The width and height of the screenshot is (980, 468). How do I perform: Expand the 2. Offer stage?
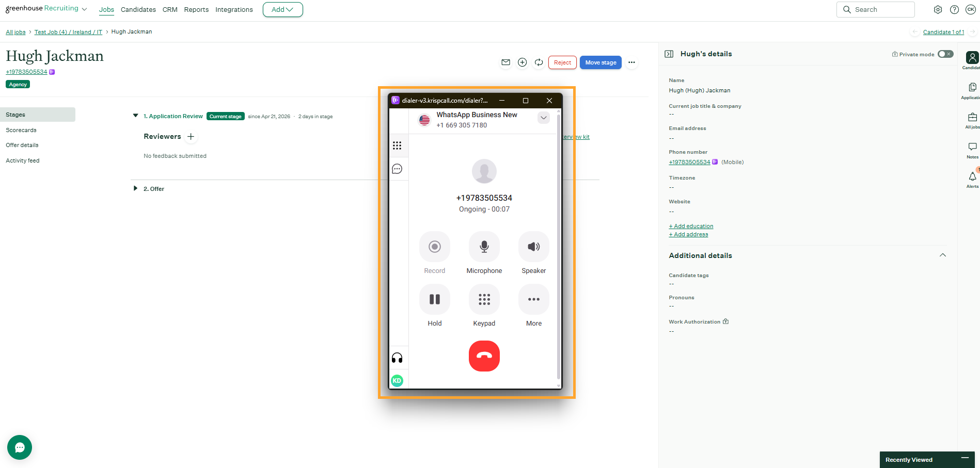[x=136, y=188]
